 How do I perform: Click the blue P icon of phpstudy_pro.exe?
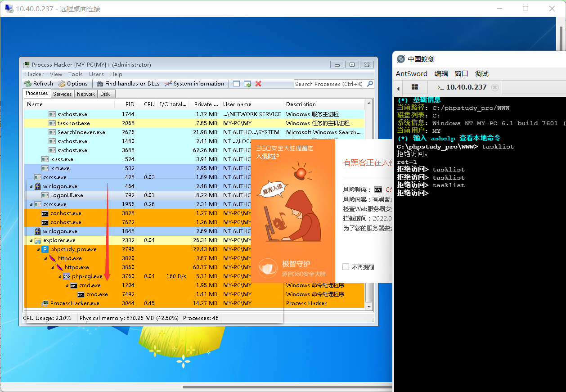tap(45, 249)
